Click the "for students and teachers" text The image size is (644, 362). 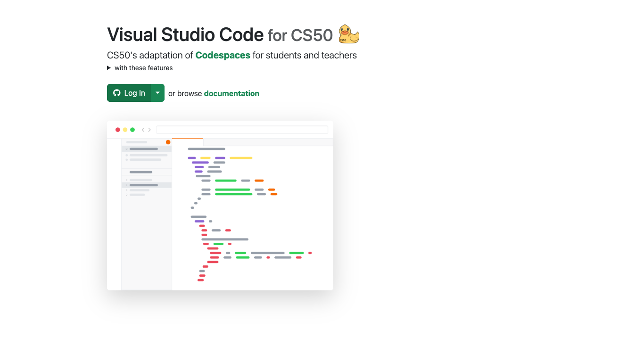click(x=305, y=55)
